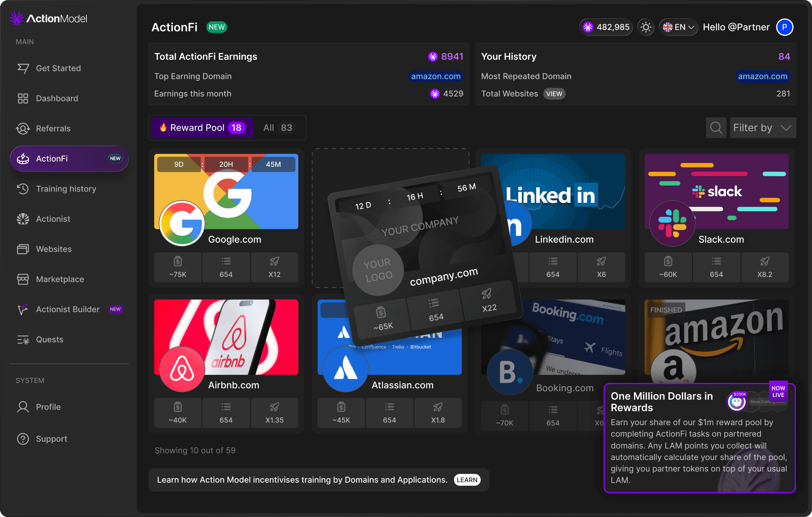Click Google.com reward pool ~75K icon
812x517 pixels.
[x=178, y=261]
